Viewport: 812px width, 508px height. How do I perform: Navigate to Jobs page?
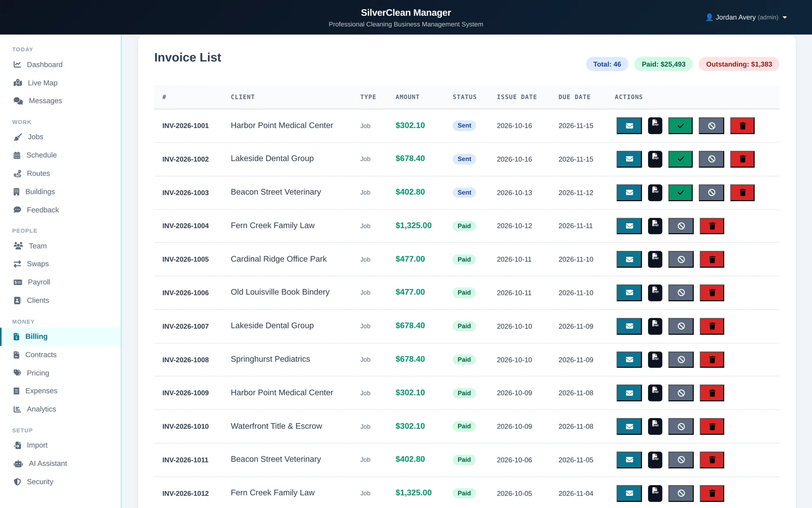61,137
